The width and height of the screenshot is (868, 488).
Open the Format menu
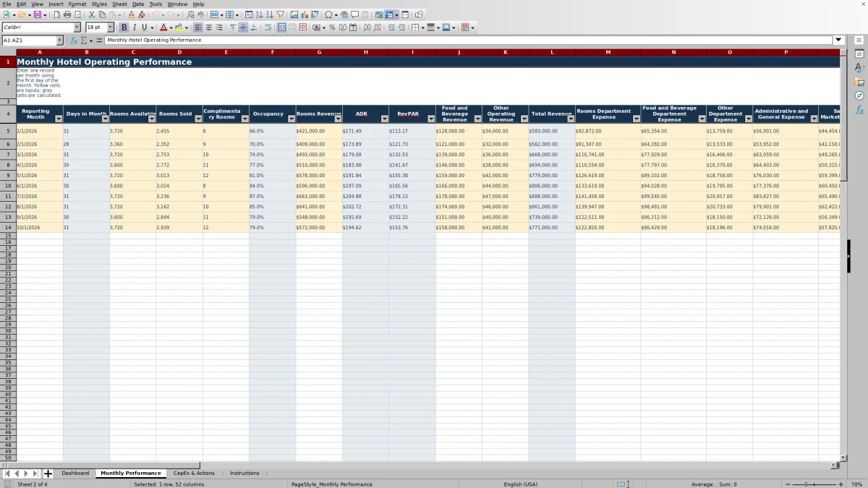point(77,4)
